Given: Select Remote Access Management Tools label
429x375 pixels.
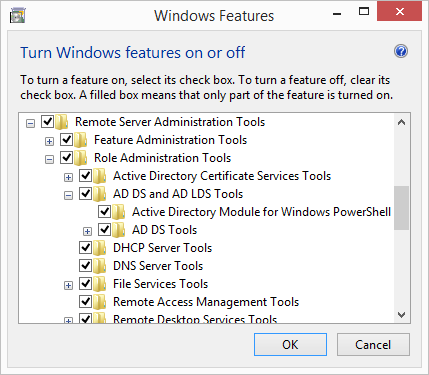Looking at the screenshot, I should 206,302.
